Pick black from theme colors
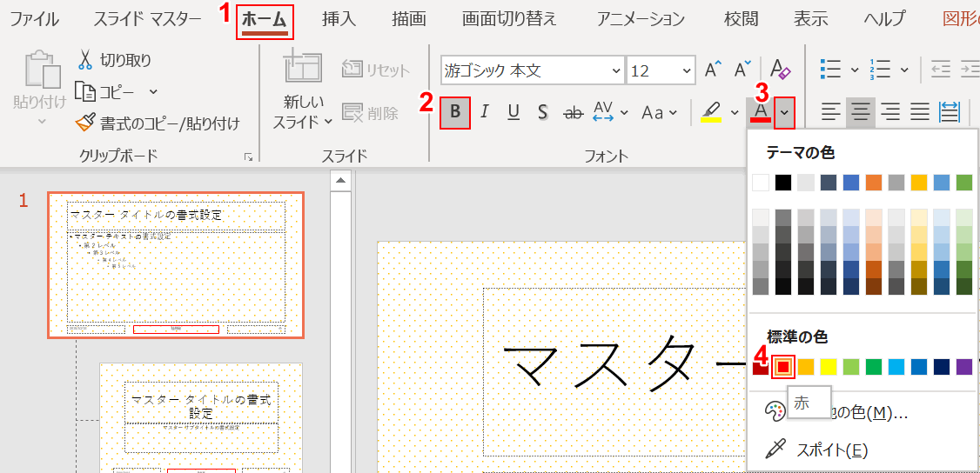Viewport: 980px width, 473px height. point(783,183)
